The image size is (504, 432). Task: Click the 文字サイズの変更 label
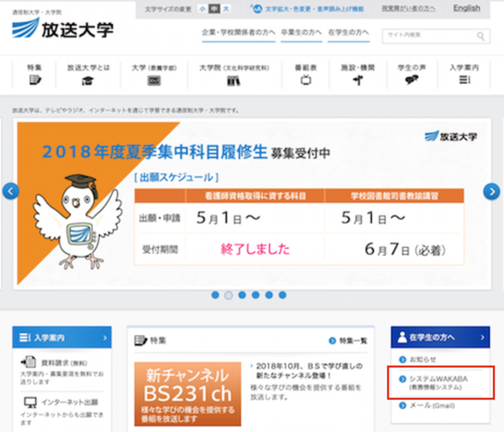point(168,9)
